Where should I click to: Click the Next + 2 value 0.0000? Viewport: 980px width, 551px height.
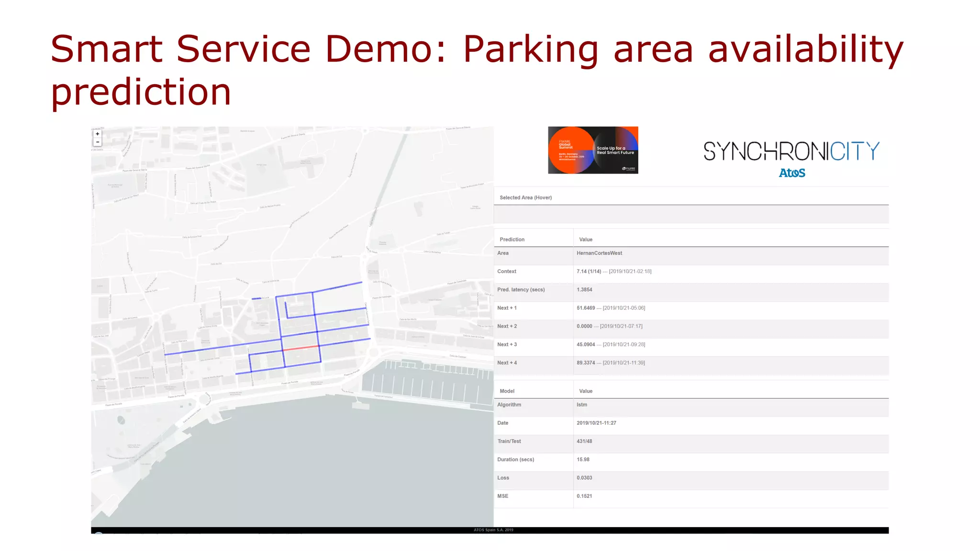point(584,326)
